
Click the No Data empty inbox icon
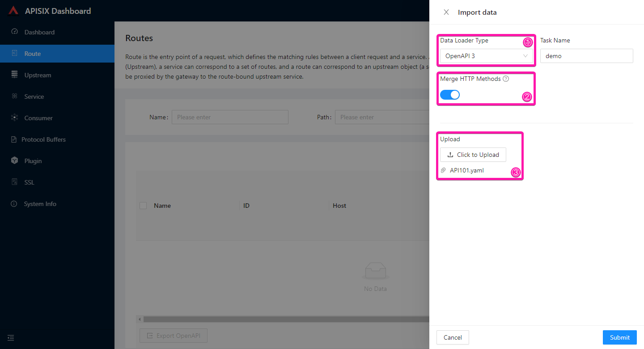coord(375,271)
